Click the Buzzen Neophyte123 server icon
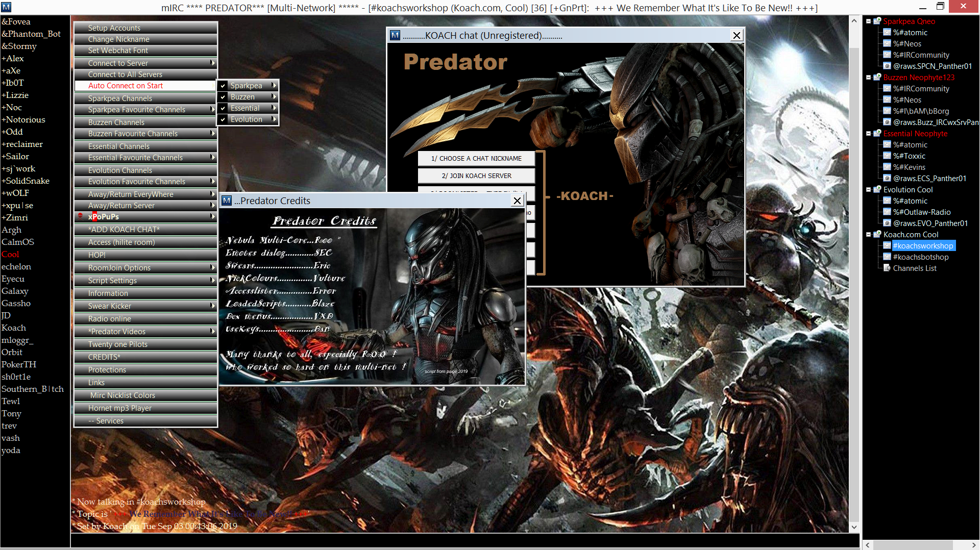Screen dimensions: 980x550 coord(877,77)
